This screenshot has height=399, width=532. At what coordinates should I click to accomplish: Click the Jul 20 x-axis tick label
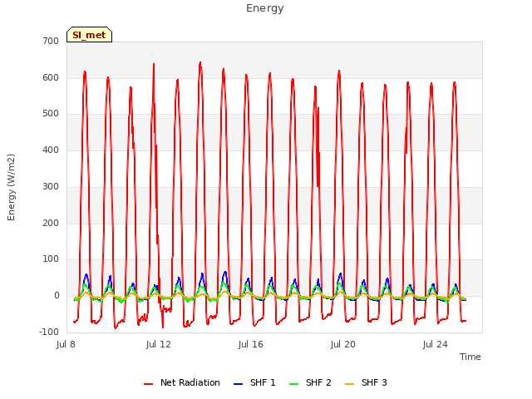343,344
